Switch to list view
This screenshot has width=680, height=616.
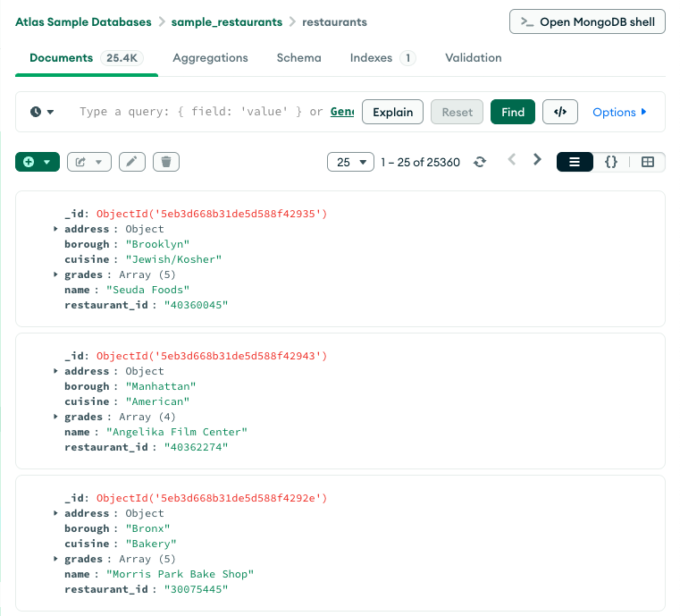click(x=575, y=162)
